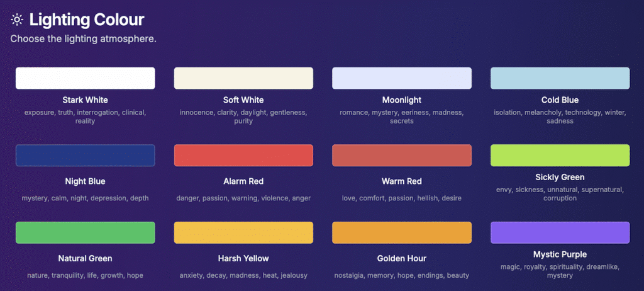Choose the Soft White lighting swatch
Image resolution: width=644 pixels, height=291 pixels.
(x=243, y=78)
